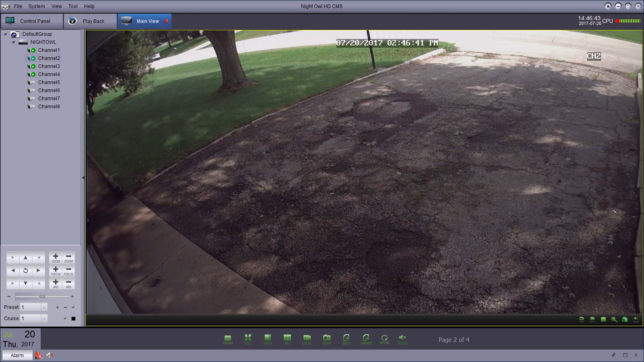Pan camera down with PTZ down arrow
The width and height of the screenshot is (644, 362).
point(25,283)
